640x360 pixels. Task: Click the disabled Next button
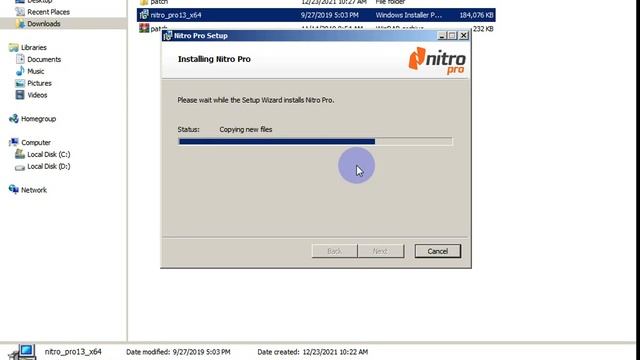coord(380,251)
